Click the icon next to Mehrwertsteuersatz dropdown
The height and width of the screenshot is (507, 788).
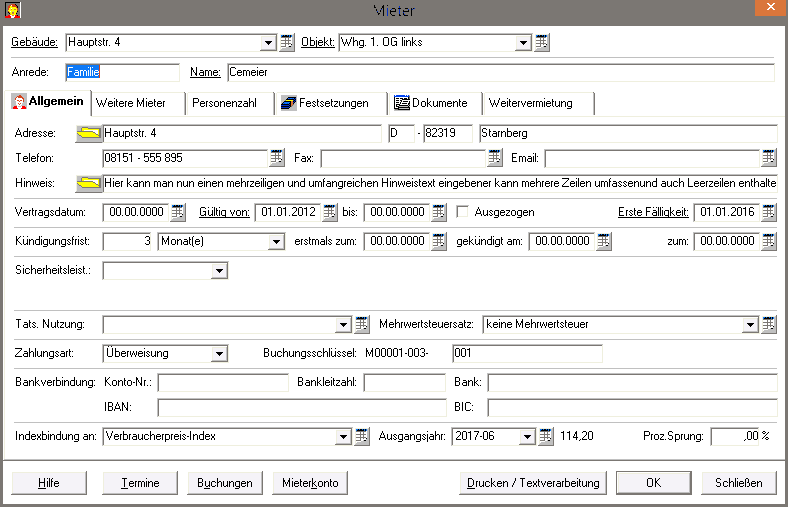pyautogui.click(x=768, y=324)
